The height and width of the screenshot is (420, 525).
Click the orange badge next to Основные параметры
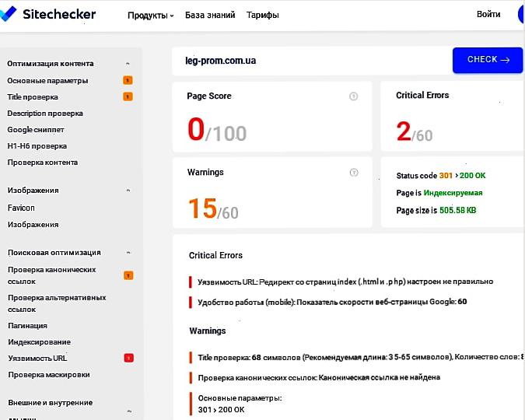coord(128,80)
